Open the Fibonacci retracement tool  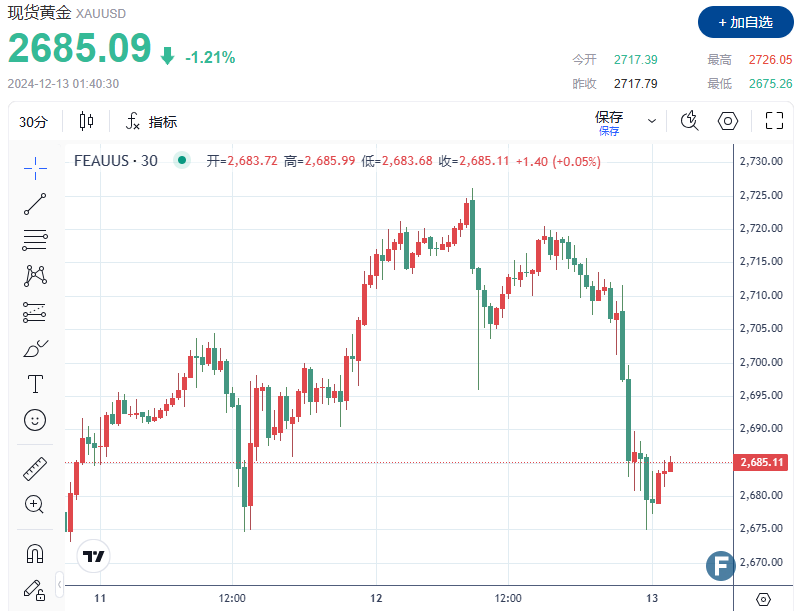click(35, 240)
